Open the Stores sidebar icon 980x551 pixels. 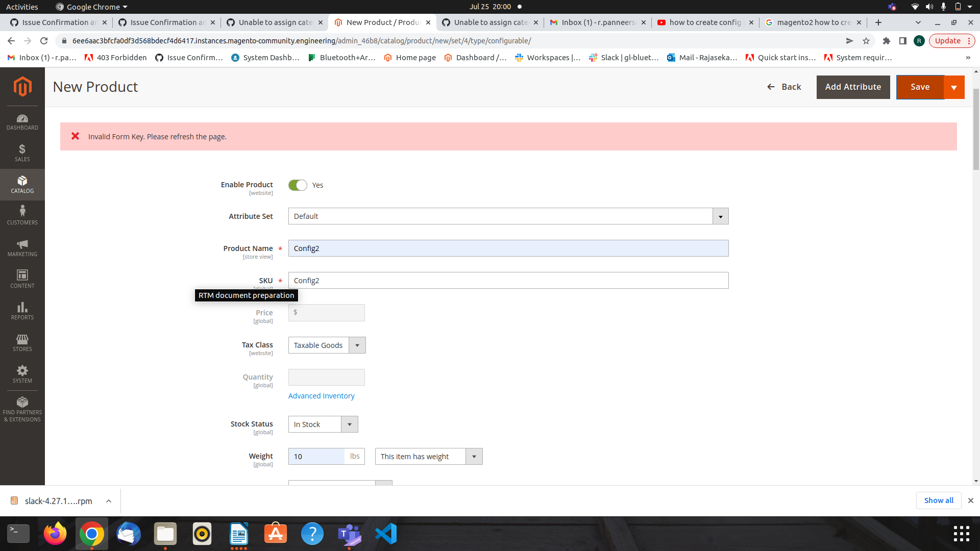point(22,342)
